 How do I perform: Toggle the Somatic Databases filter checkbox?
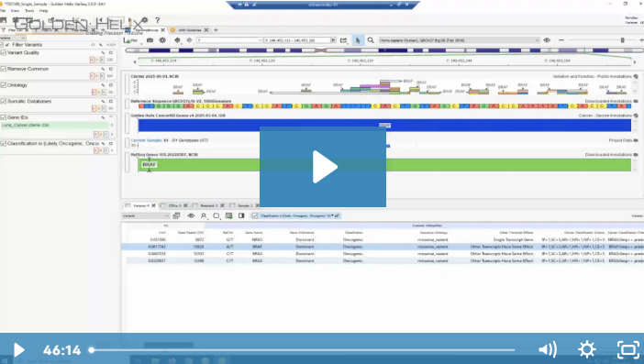pos(4,102)
